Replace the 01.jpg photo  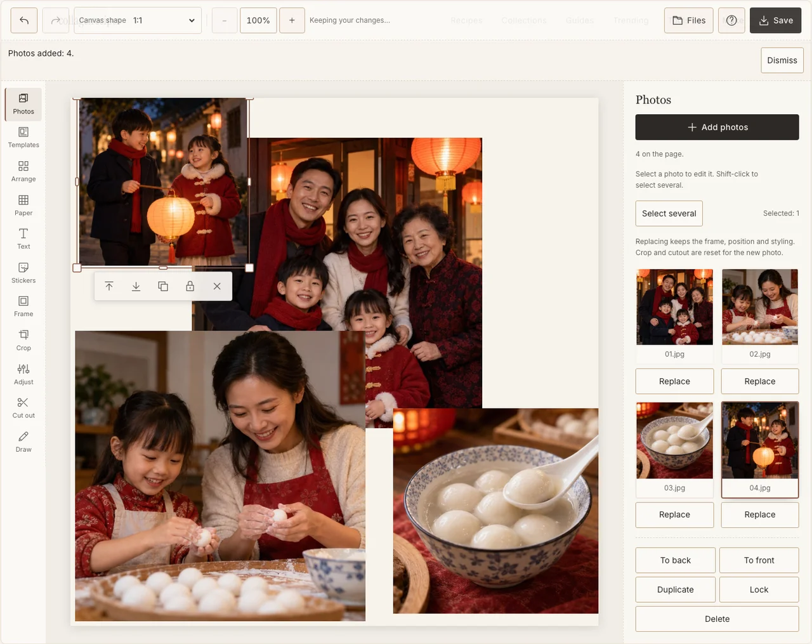tap(675, 381)
